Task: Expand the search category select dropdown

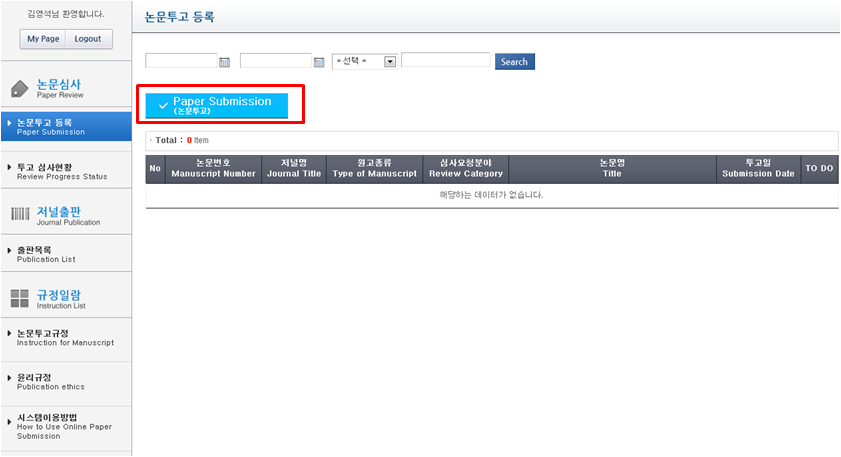Action: (x=390, y=61)
